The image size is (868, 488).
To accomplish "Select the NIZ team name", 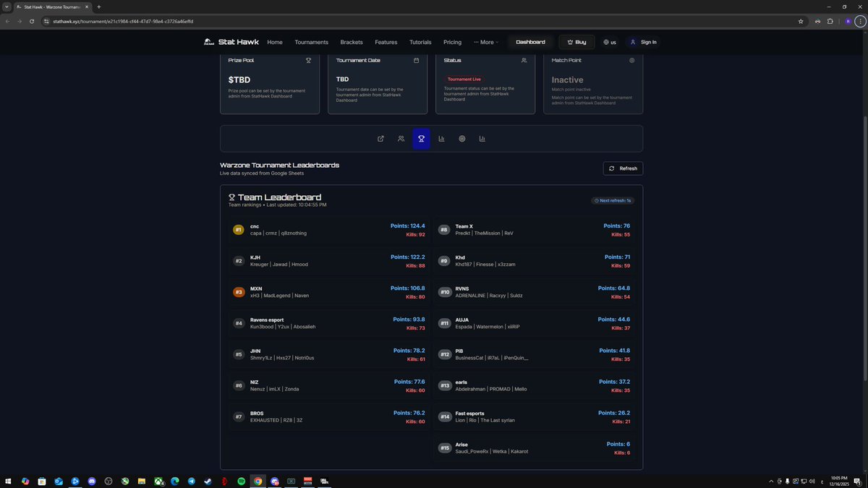I will click(255, 382).
